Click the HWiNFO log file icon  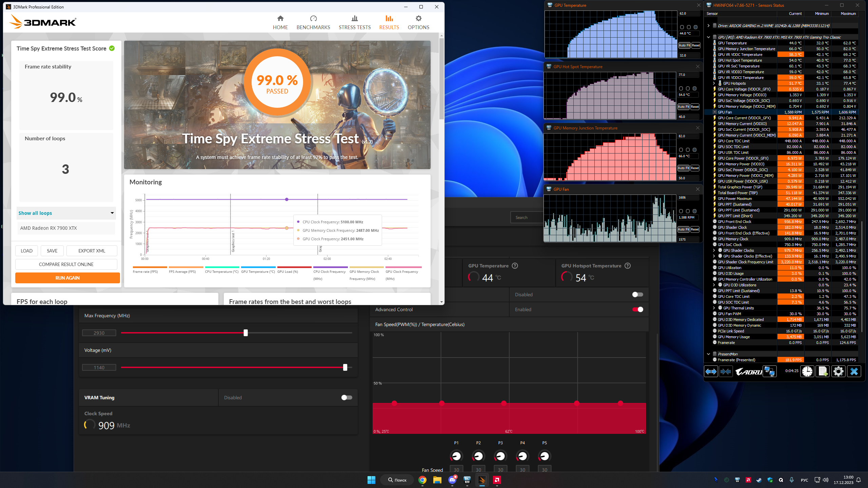[823, 371]
